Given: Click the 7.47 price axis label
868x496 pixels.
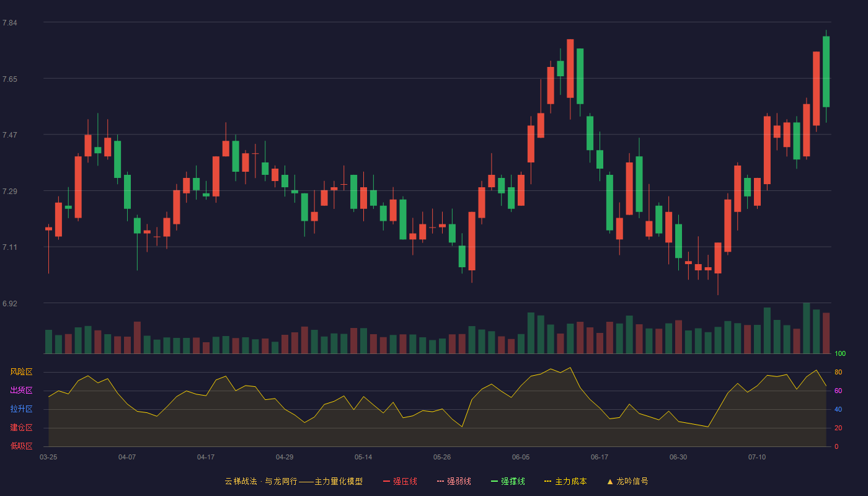Looking at the screenshot, I should point(10,135).
